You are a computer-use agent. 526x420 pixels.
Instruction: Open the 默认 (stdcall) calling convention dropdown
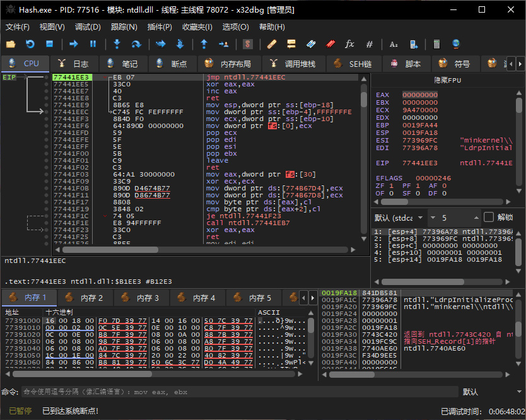[399, 218]
